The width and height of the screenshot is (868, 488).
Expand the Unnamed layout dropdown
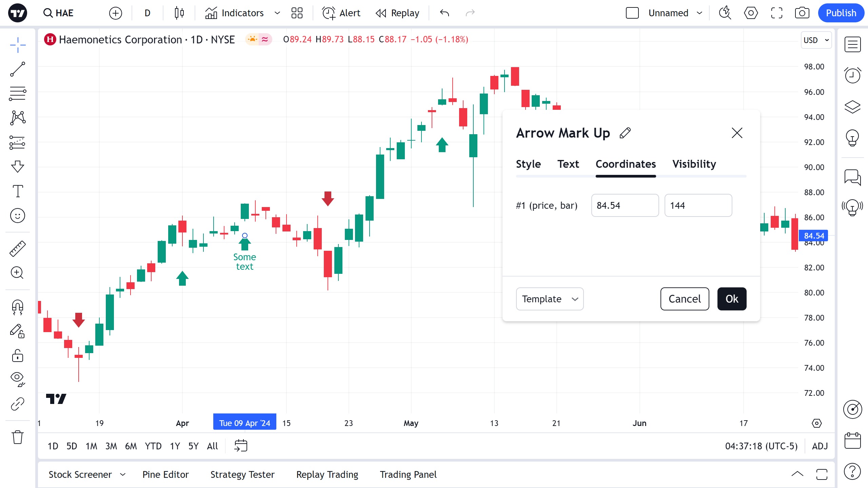click(x=699, y=13)
